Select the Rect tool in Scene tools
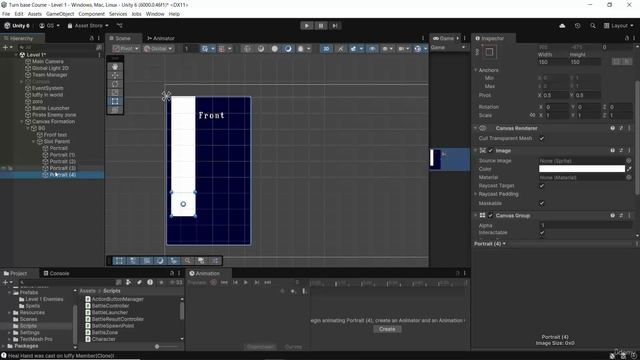This screenshot has height=360, width=640. (115, 101)
